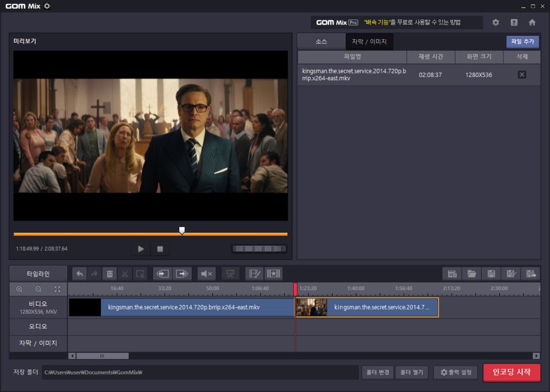550x392 pixels.
Task: Fit the timeline to the window
Action: coord(58,289)
